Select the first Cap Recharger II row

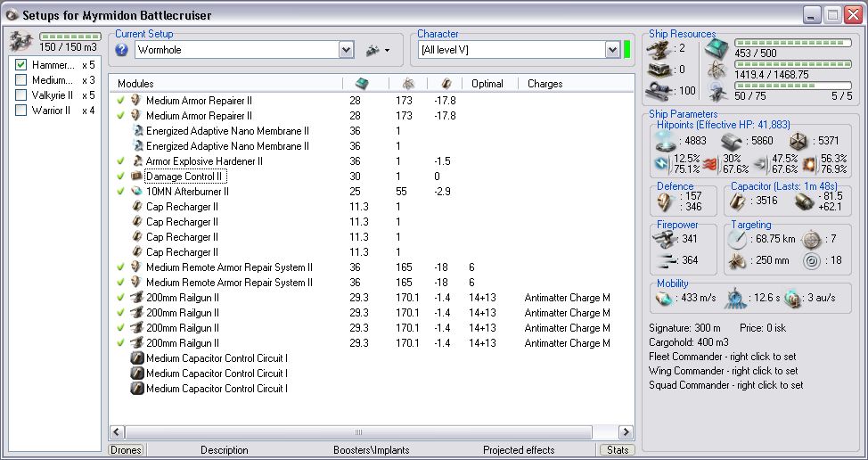coord(182,207)
